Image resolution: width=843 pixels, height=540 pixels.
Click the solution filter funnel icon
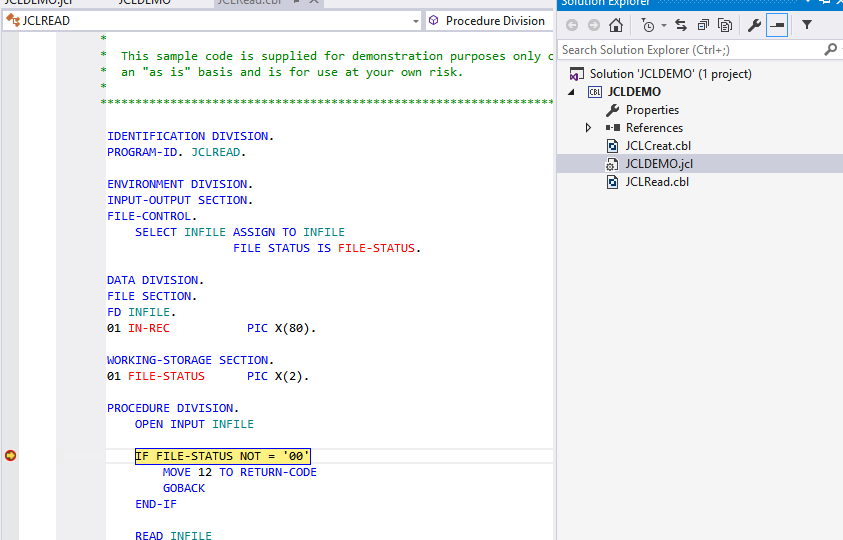tap(807, 25)
